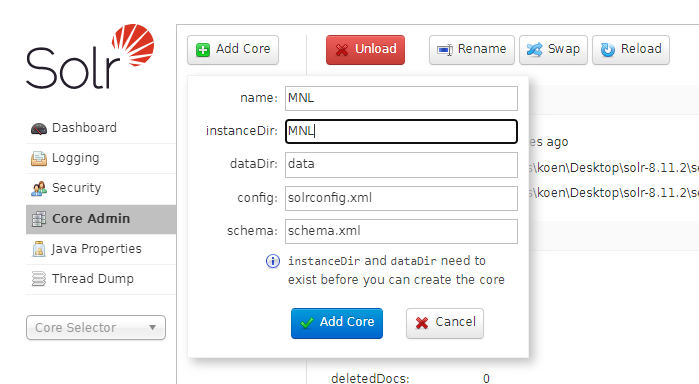Open Java Properties
The image size is (699, 384).
point(101,249)
